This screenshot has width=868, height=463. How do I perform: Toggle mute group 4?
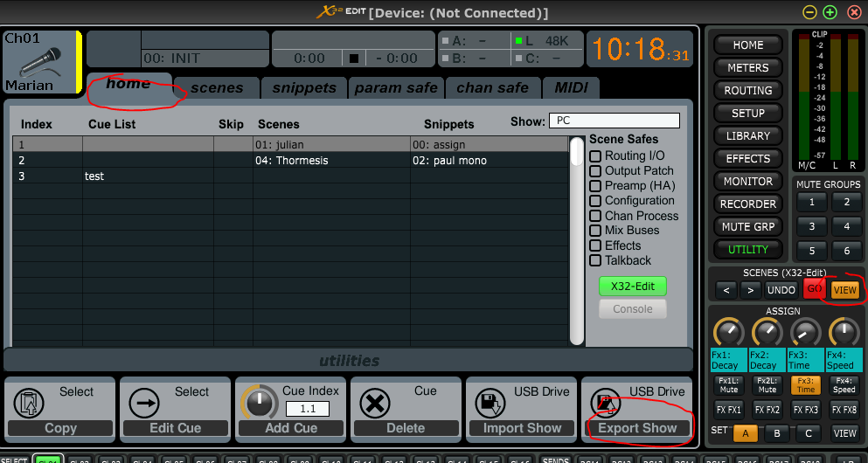[x=846, y=226]
